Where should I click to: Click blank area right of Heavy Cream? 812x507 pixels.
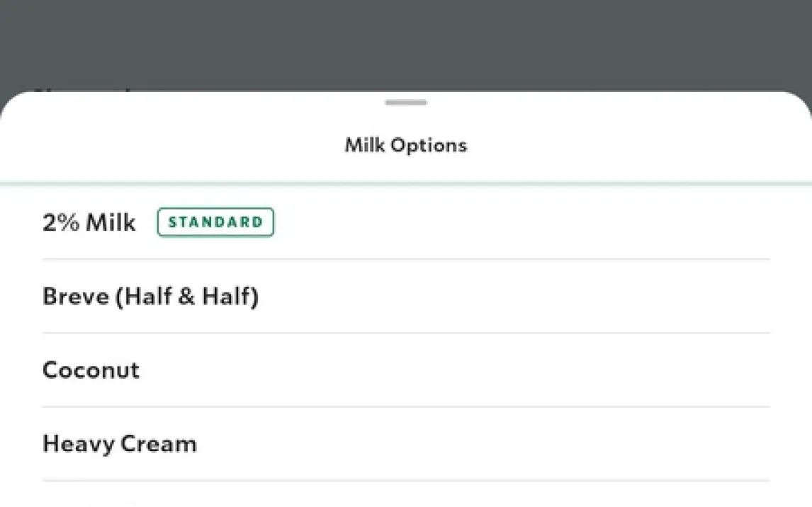tap(496, 444)
